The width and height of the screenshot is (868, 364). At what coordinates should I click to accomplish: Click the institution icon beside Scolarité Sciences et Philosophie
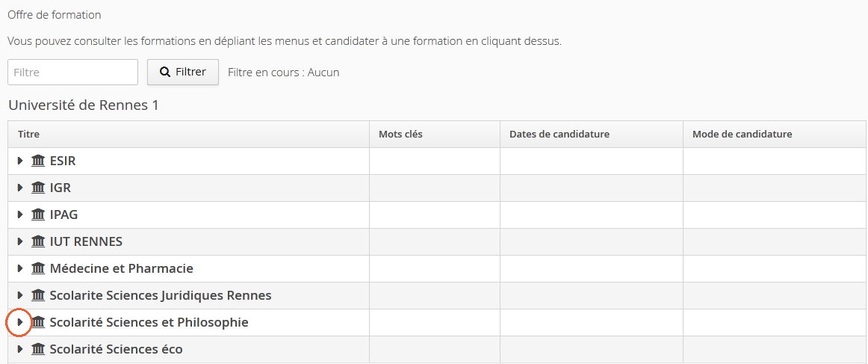tap(38, 322)
